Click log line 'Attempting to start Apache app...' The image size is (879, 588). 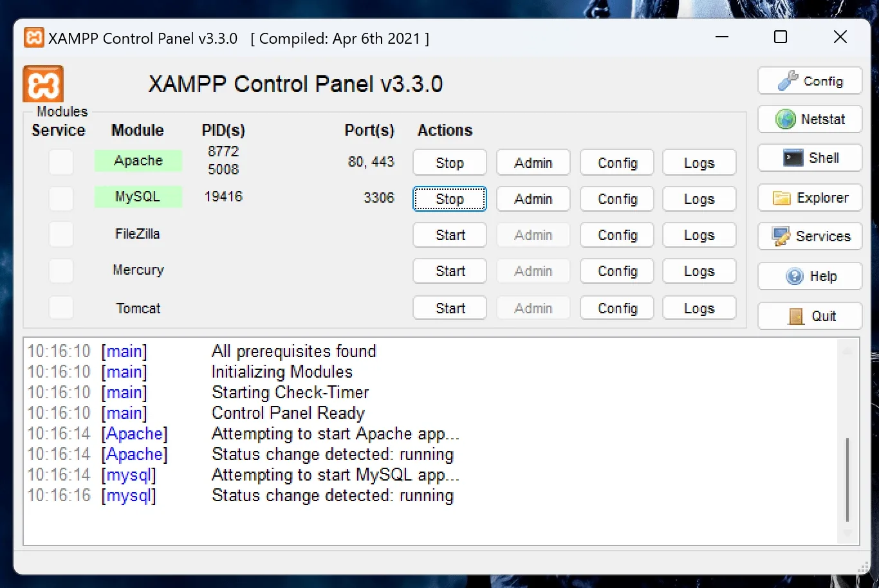(x=335, y=434)
